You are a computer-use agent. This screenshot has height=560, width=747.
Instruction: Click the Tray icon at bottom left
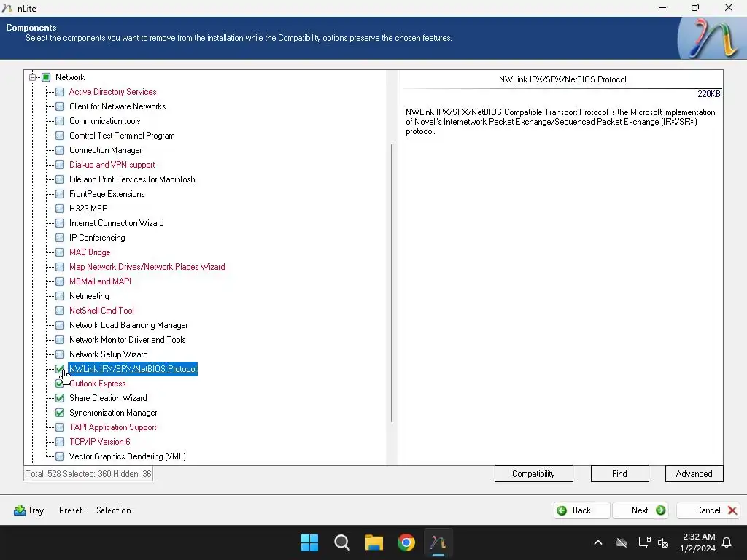(x=20, y=510)
